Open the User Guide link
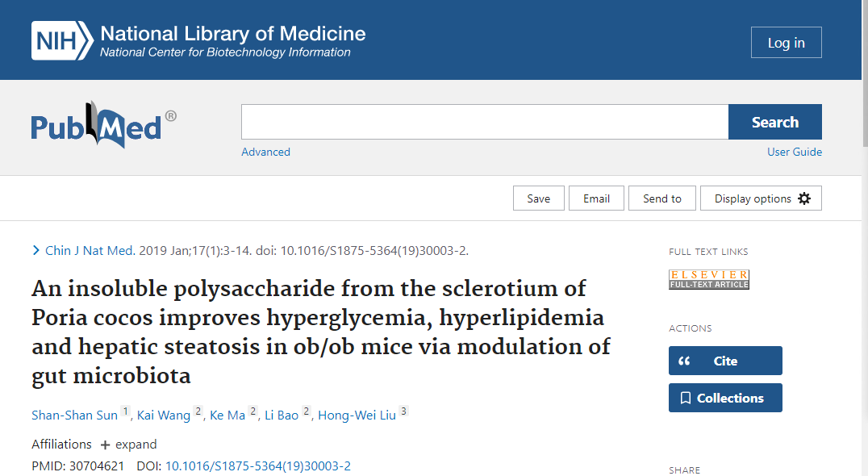The image size is (868, 476). tap(795, 152)
